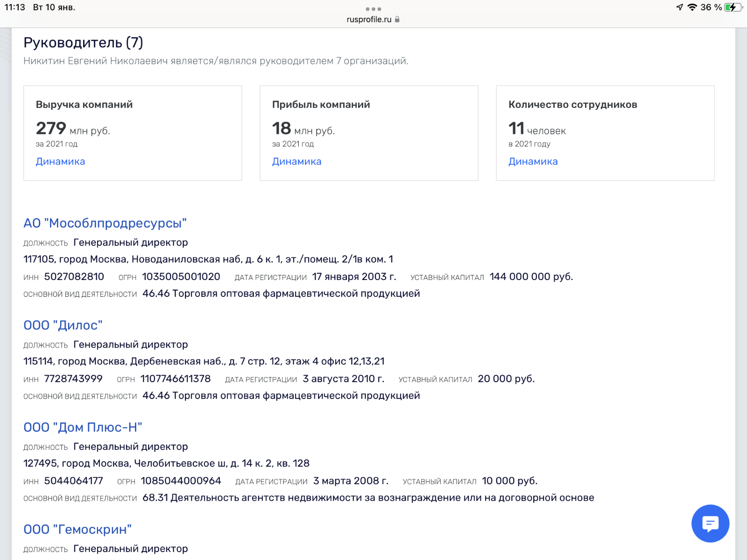Click registration date 3 марта 2008 г.
Viewport: 747px width, 560px height.
(351, 481)
